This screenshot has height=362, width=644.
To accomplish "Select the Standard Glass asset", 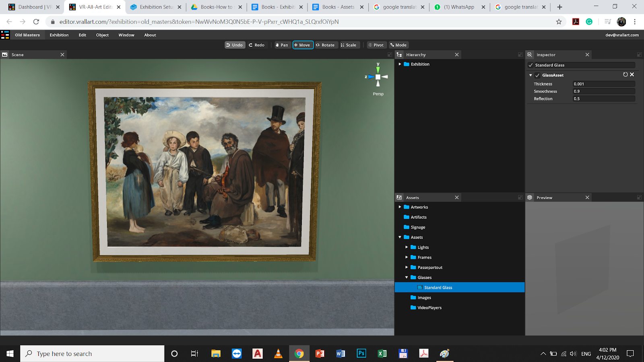I will [460, 288].
